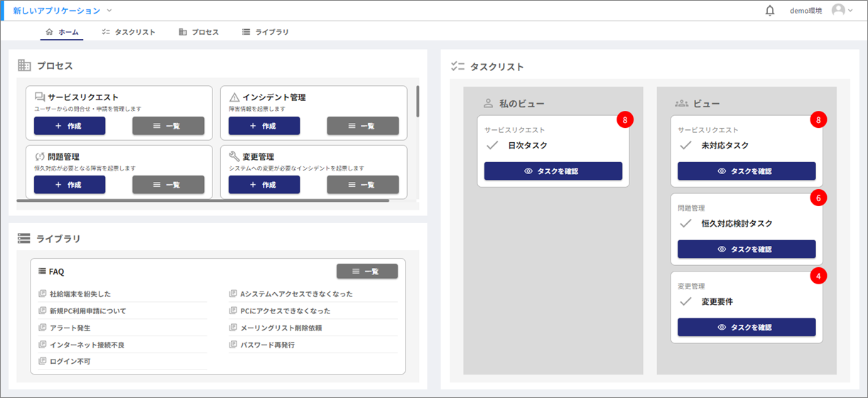Open the user account dropdown arrow
The height and width of the screenshot is (398, 868).
coord(850,11)
